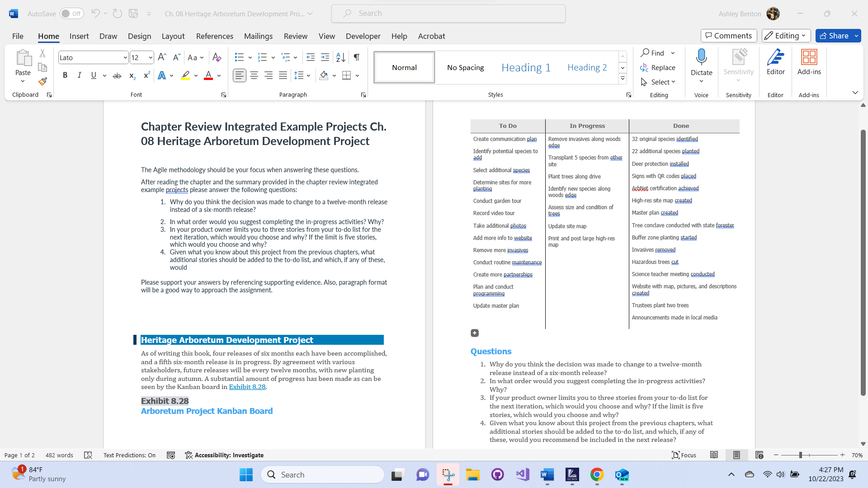The height and width of the screenshot is (488, 868).
Task: Open the Review ribbon tab
Action: [295, 36]
